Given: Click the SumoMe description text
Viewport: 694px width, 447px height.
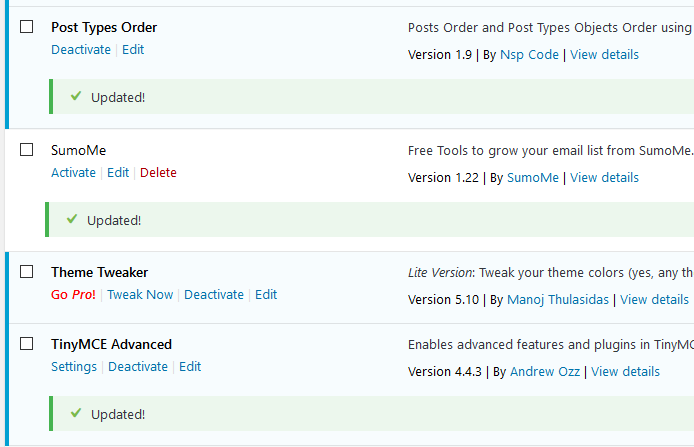Looking at the screenshot, I should [x=551, y=151].
